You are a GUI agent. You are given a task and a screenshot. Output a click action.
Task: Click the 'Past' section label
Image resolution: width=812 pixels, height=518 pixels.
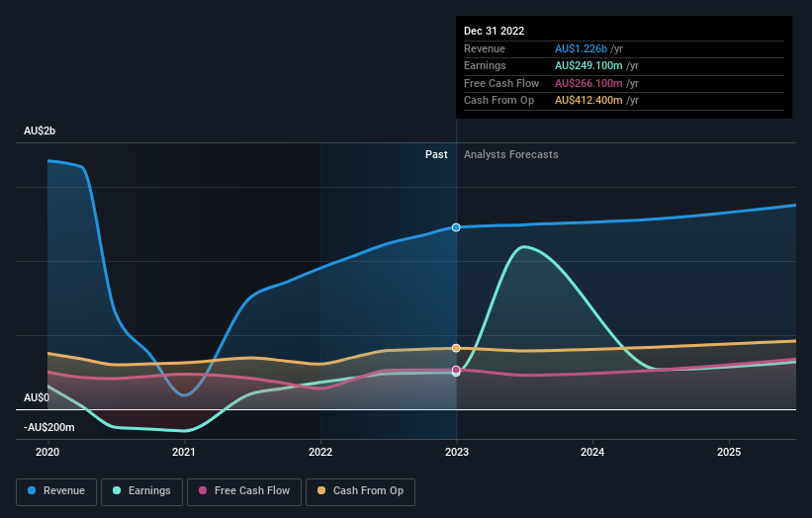tap(436, 154)
